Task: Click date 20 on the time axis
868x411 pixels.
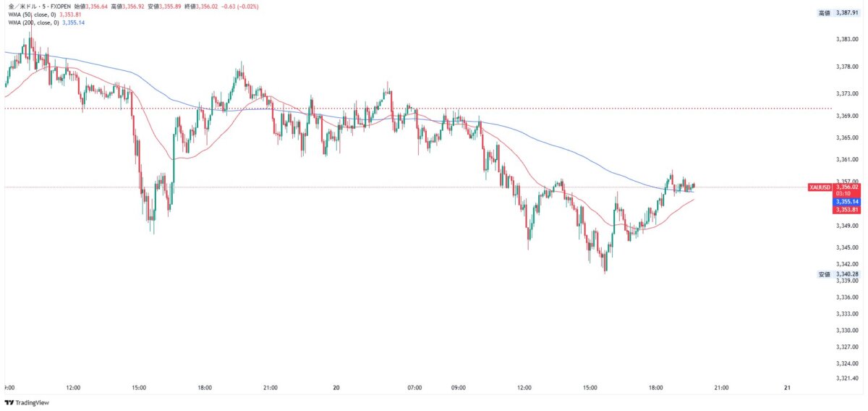Action: 336,388
